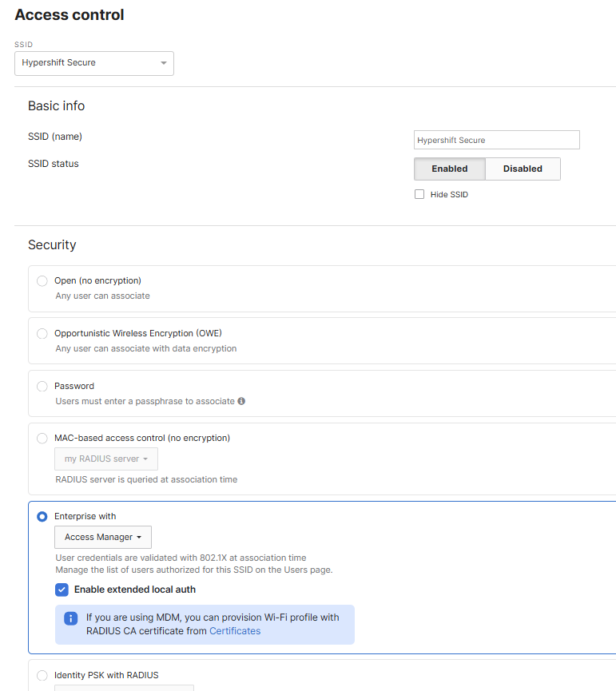
Task: Click 'Manage the list of users authorized' text
Action: point(194,570)
